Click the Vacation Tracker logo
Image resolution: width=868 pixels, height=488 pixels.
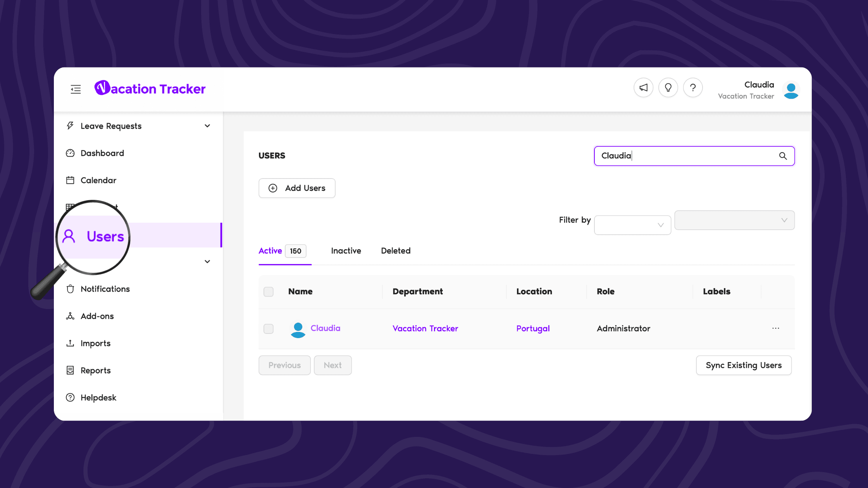[150, 88]
